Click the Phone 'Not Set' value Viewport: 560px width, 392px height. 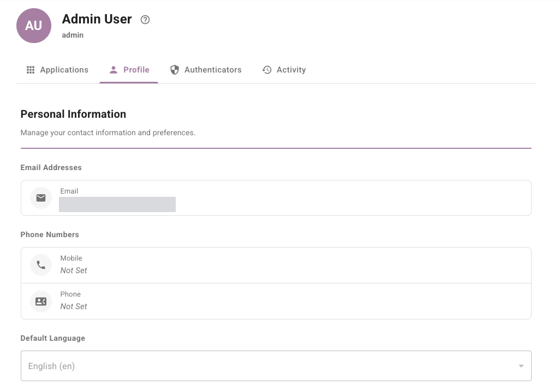tap(74, 306)
